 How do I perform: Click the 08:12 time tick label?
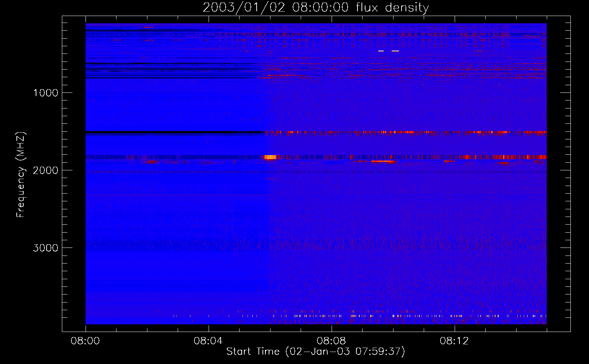(x=454, y=341)
